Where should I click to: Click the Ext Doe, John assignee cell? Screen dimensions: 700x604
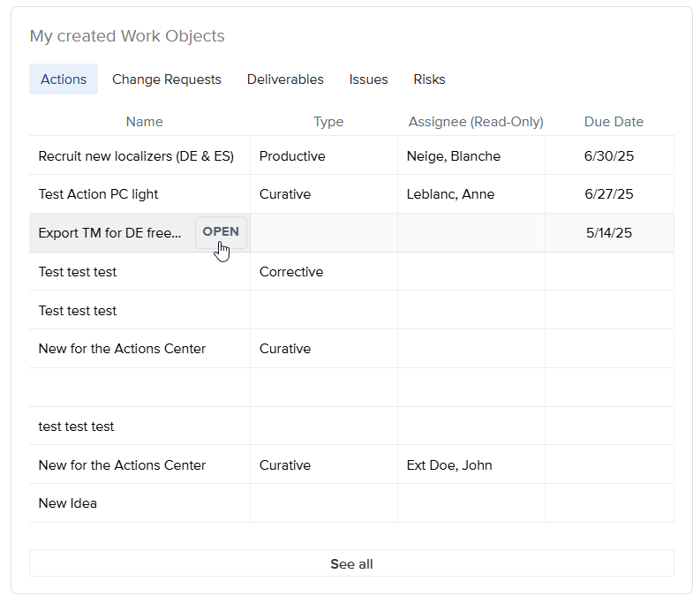[449, 465]
